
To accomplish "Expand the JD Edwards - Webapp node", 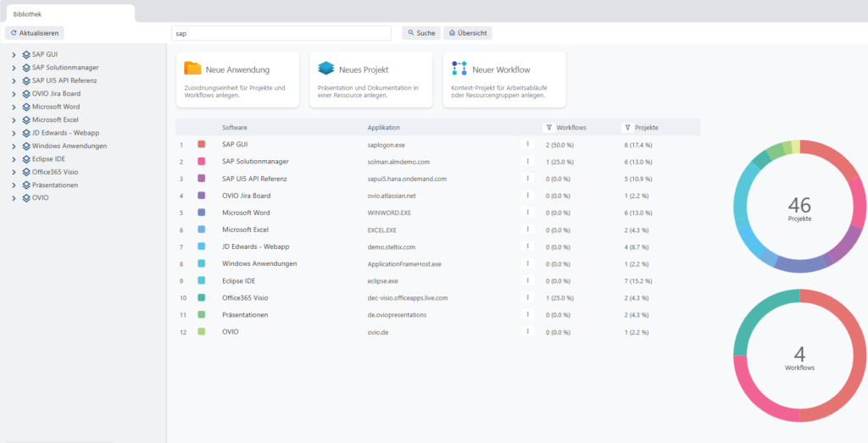I will pos(14,133).
